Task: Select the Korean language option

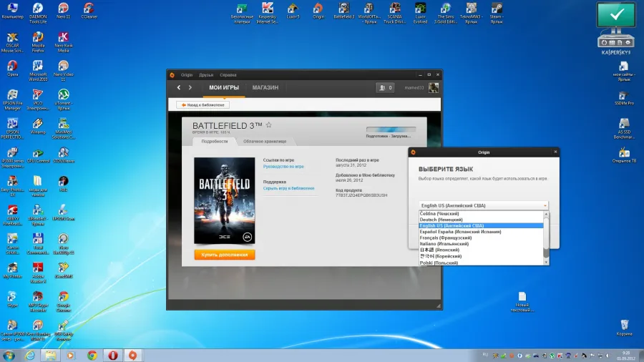Action: coord(481,256)
